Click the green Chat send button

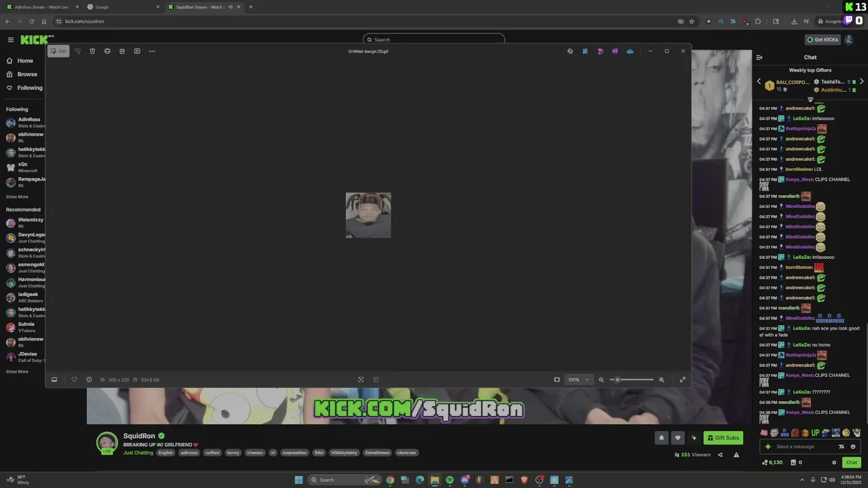coord(852,462)
